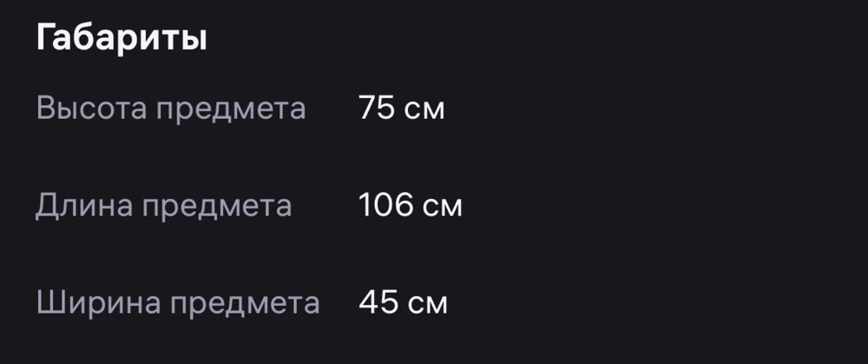Click предмета in the Длина row
The width and height of the screenshot is (868, 364).
coord(217,208)
